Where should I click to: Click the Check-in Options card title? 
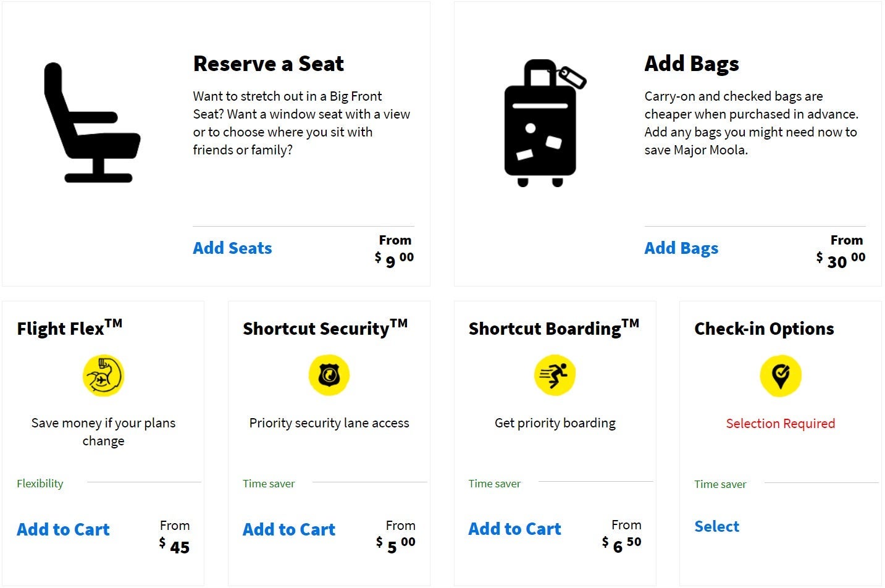(x=764, y=329)
